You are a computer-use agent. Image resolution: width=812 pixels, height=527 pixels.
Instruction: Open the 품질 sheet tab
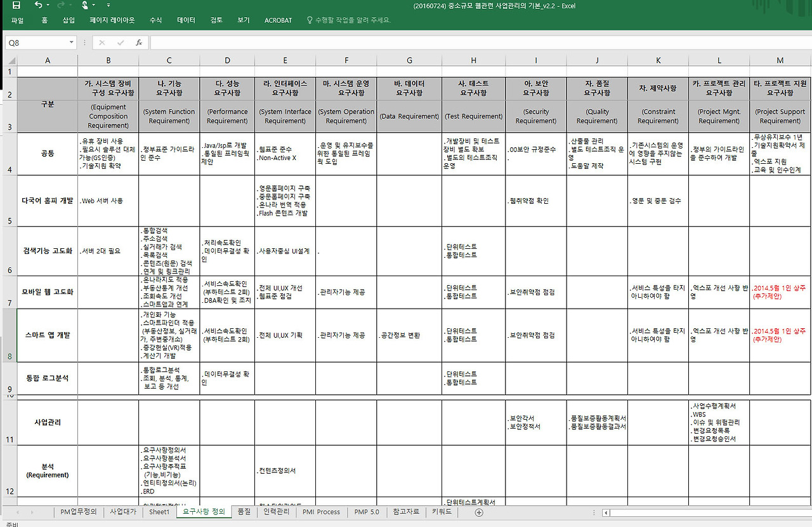click(x=244, y=512)
